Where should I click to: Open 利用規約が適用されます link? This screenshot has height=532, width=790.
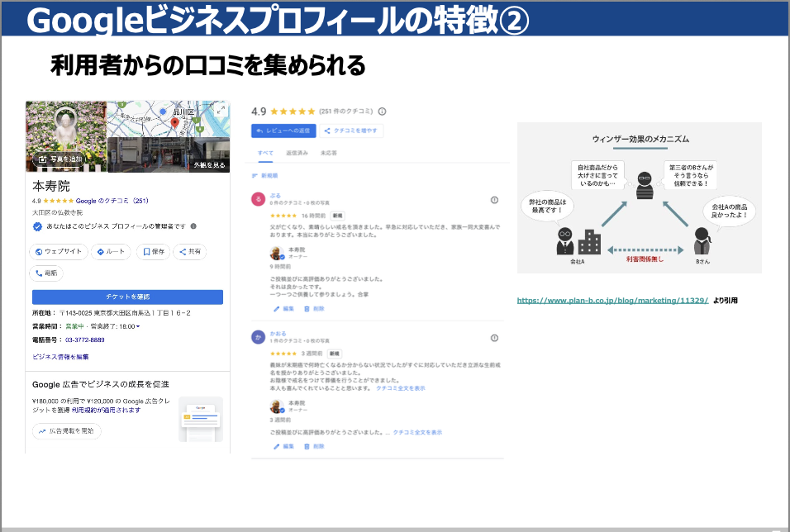106,410
